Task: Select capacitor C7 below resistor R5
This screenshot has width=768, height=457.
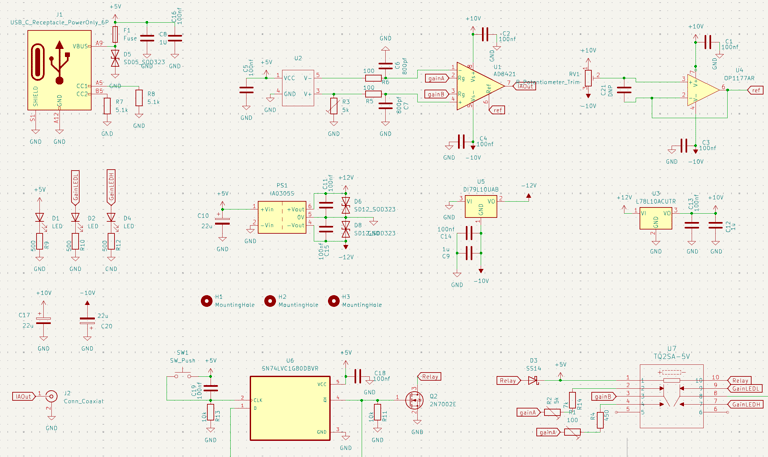Action: point(385,106)
